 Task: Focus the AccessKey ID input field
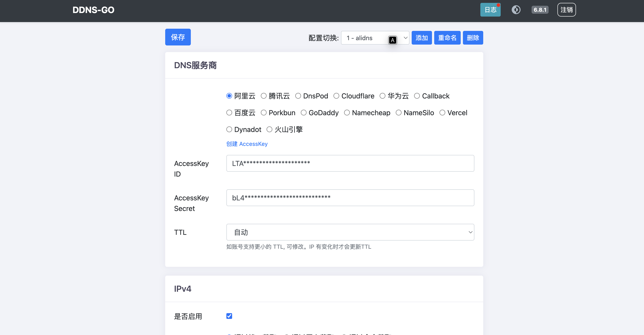pyautogui.click(x=350, y=163)
